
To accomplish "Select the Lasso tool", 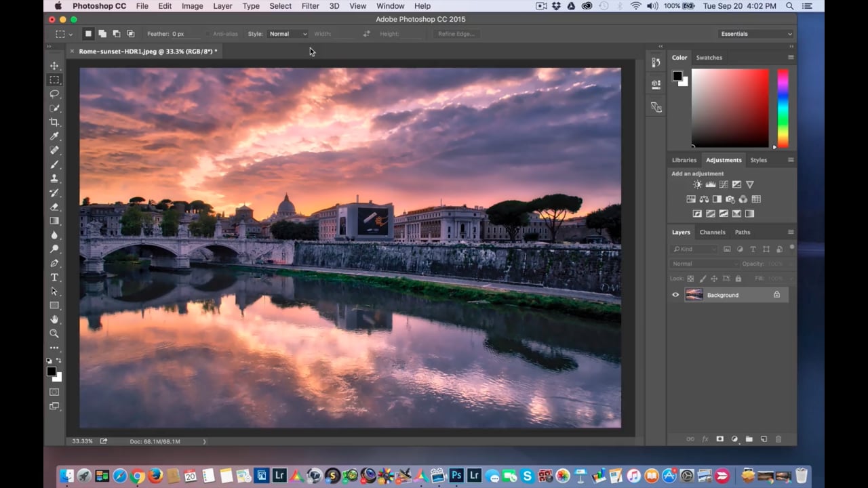I will 54,94.
